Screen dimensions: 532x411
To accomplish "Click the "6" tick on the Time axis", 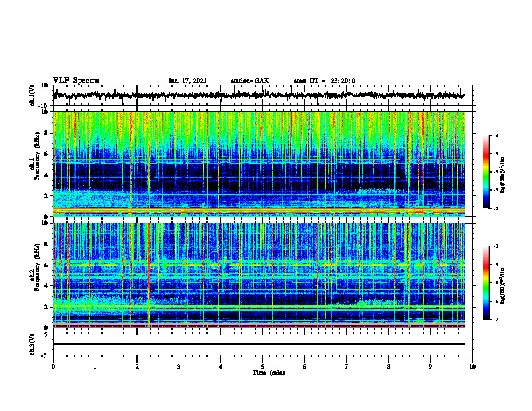I will click(305, 367).
